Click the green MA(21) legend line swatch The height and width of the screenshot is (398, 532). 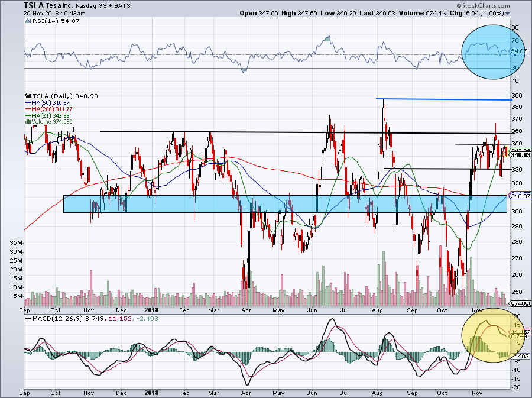[x=28, y=116]
